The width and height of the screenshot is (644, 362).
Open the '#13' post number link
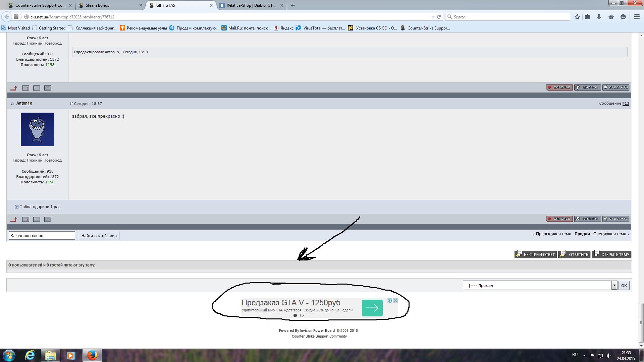pos(626,103)
